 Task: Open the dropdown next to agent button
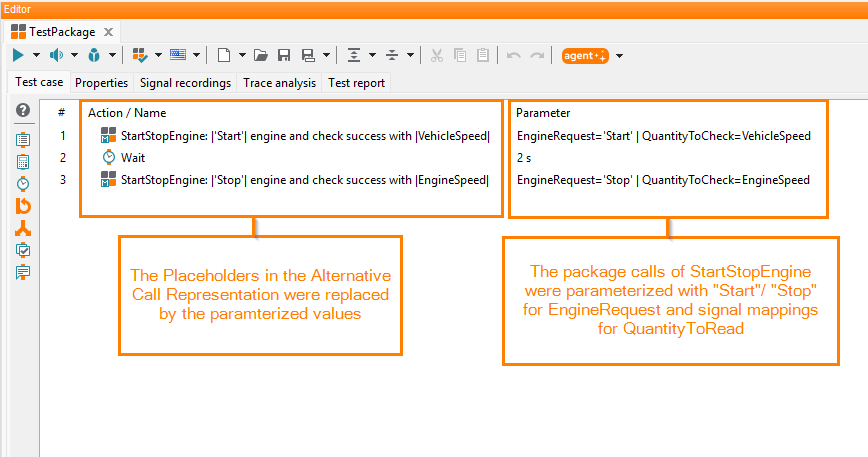(x=619, y=56)
